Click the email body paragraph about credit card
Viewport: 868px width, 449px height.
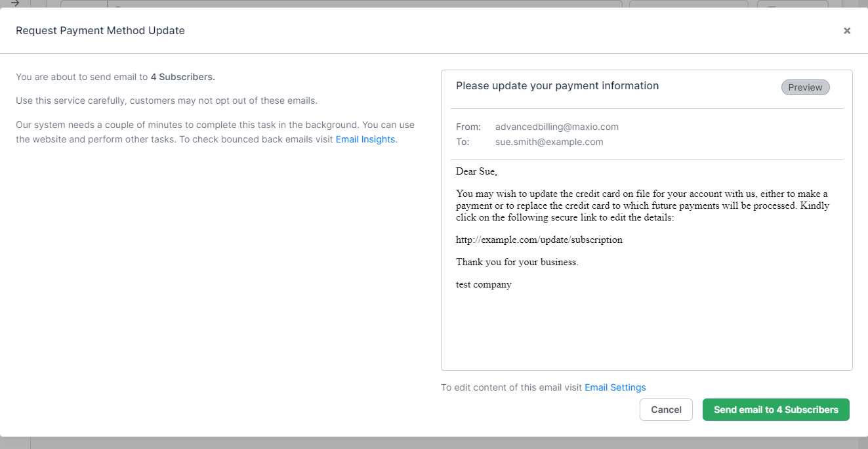(x=642, y=205)
